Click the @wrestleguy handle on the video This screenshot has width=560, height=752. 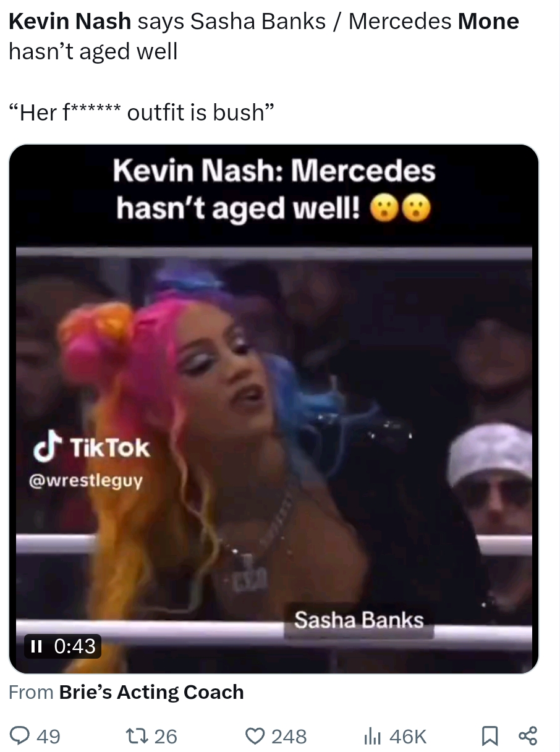[86, 480]
